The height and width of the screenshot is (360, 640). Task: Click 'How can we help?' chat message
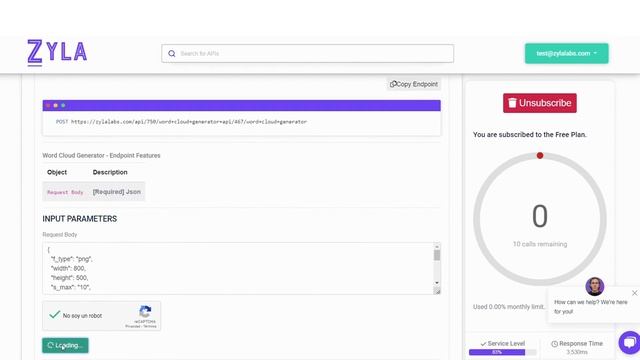click(x=591, y=307)
